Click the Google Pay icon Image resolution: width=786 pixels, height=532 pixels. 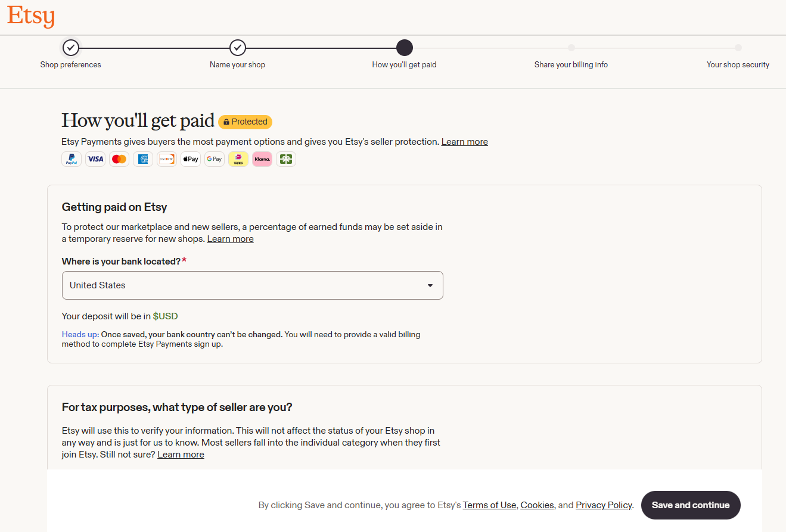[215, 159]
